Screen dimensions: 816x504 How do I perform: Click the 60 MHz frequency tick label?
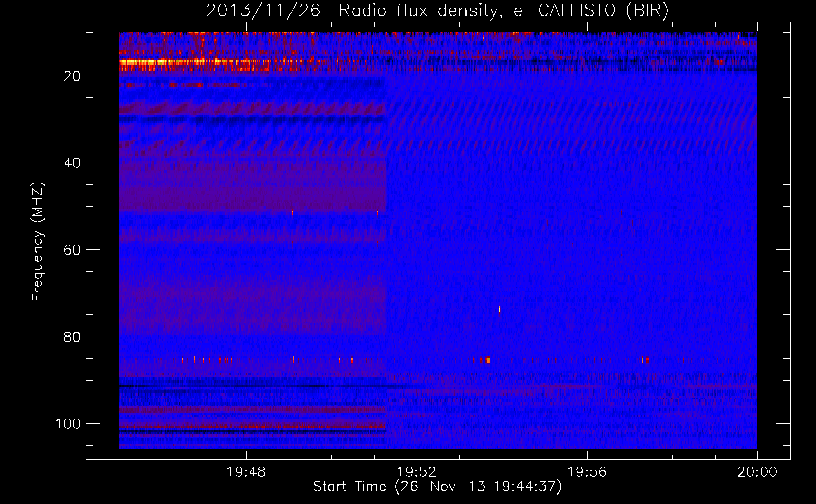pos(73,250)
